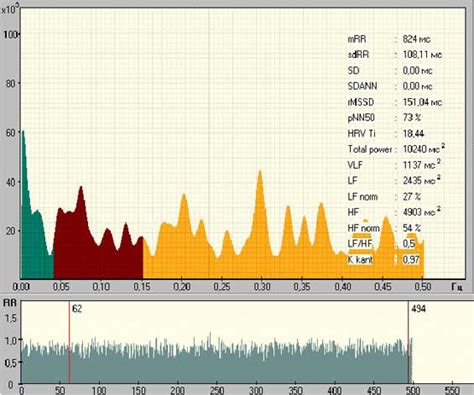The height and width of the screenshot is (395, 474).
Task: Click the "LF norm" label
Action: pyautogui.click(x=363, y=197)
